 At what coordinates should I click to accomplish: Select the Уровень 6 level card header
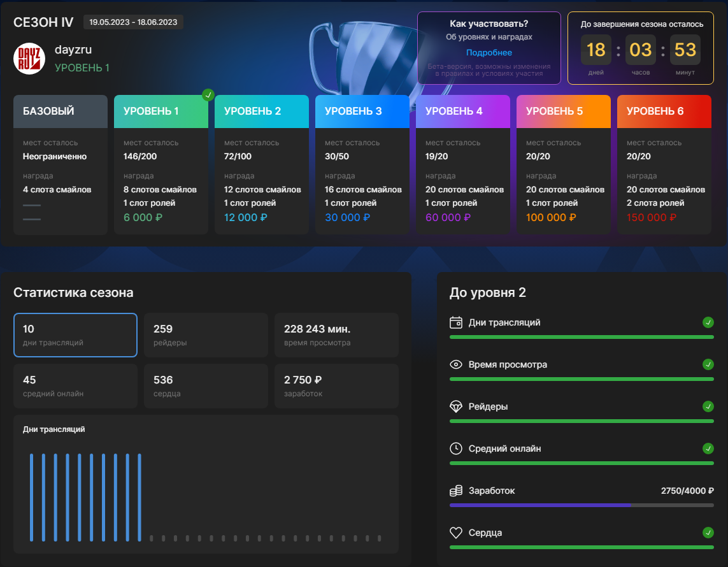point(664,111)
